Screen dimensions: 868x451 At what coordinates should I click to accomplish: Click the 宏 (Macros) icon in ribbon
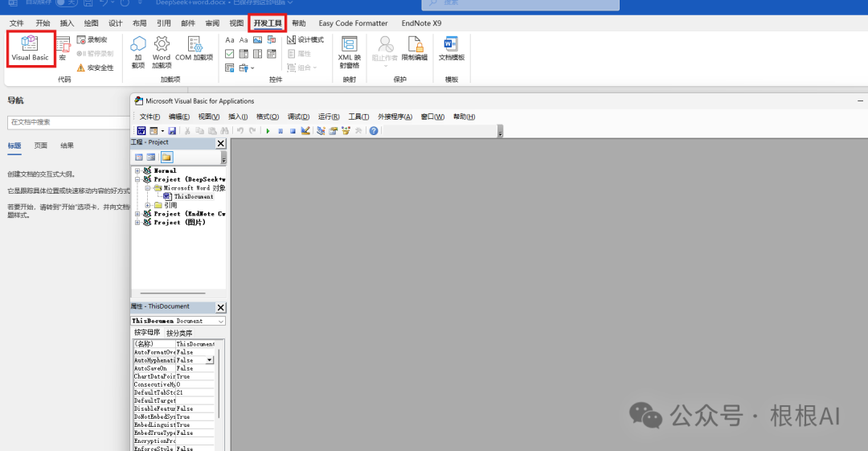[x=63, y=48]
